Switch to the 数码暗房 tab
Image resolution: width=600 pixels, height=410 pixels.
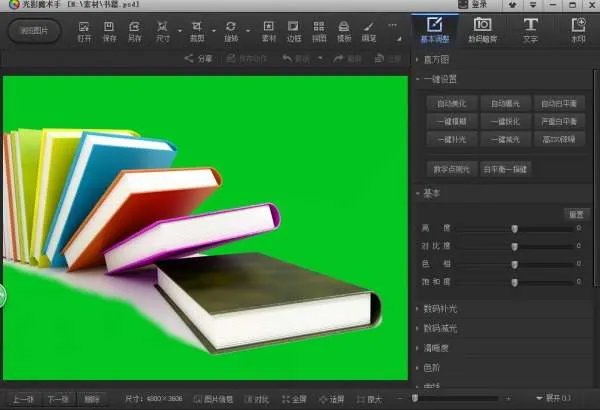482,29
